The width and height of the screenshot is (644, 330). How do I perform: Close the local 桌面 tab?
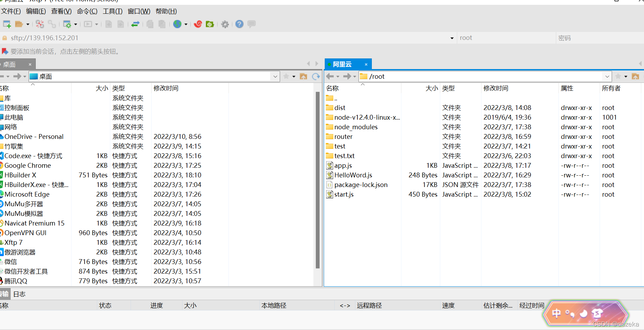click(x=30, y=64)
